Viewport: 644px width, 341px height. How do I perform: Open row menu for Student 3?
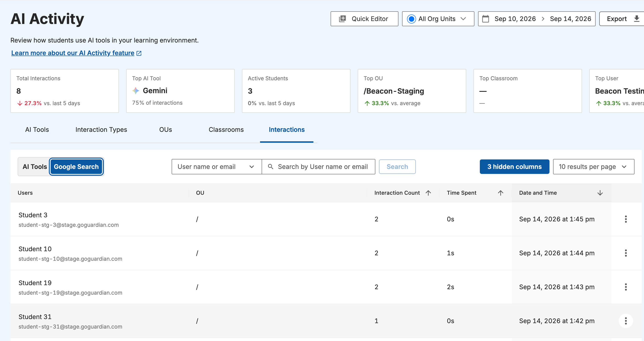pos(625,219)
